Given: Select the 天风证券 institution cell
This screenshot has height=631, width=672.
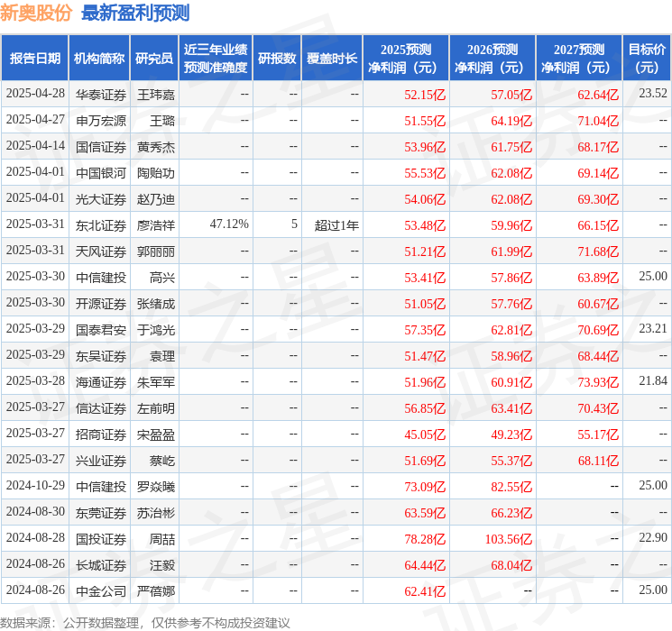Looking at the screenshot, I should [101, 251].
